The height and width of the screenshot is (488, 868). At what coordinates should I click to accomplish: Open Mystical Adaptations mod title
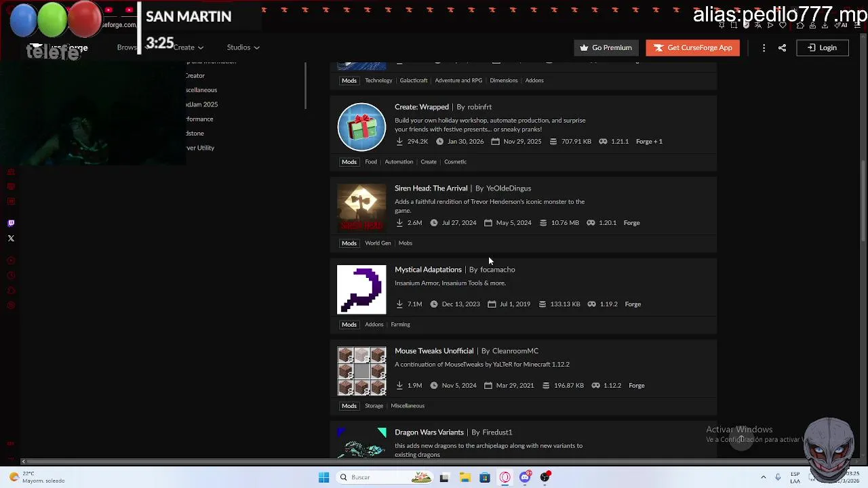(x=428, y=270)
